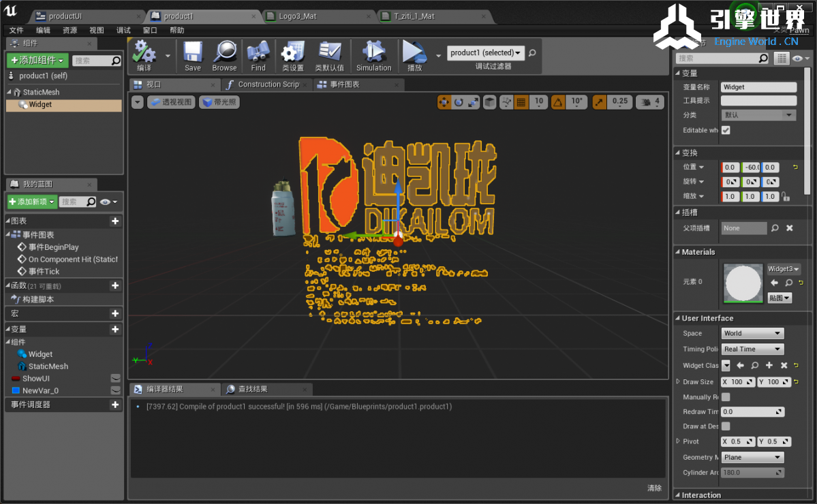Open the property matrix grid icon
Screen dimensions: 817x504
782,59
